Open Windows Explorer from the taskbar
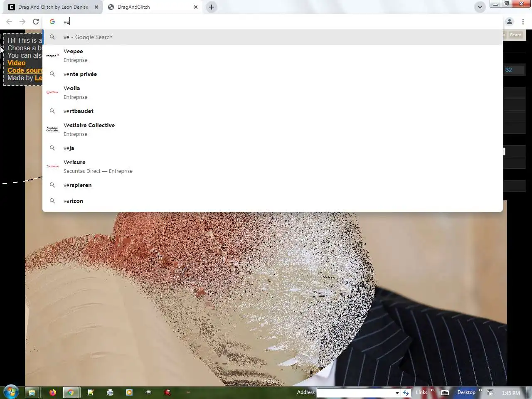The image size is (532, 399). [x=32, y=392]
